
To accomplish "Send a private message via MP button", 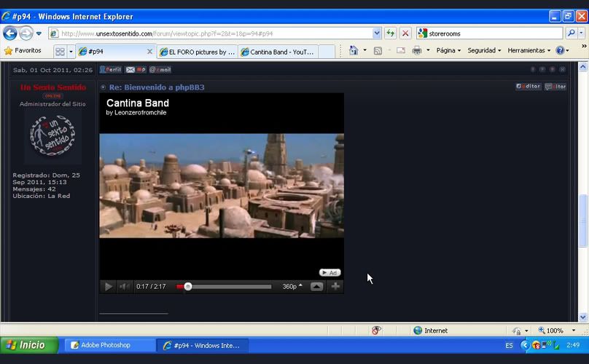I will [x=136, y=69].
